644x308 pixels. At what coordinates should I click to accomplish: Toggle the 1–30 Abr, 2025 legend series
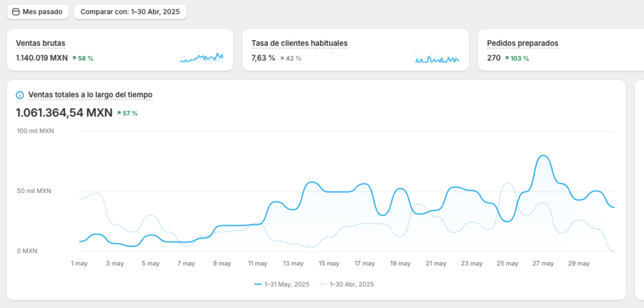point(347,284)
